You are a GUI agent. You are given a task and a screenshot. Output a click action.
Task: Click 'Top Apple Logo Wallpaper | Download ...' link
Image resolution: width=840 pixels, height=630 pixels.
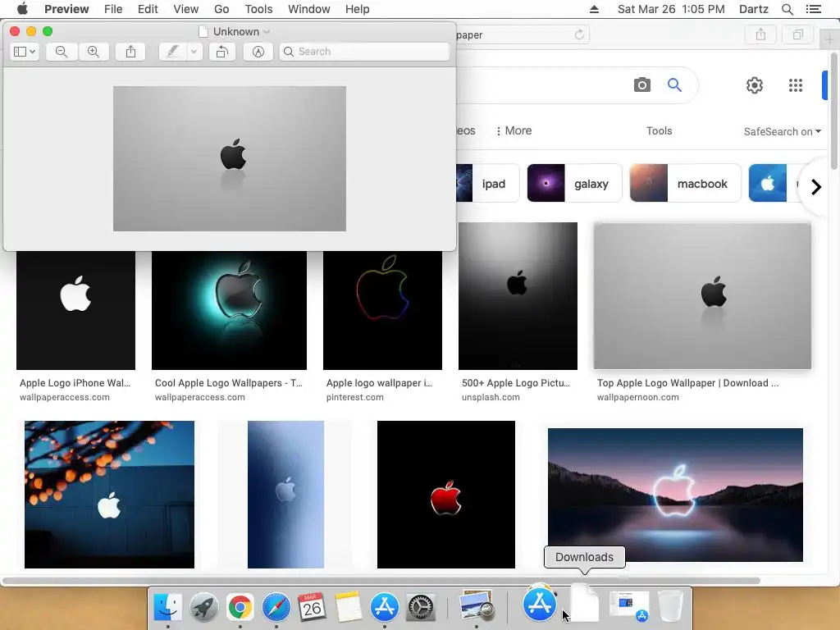(688, 383)
